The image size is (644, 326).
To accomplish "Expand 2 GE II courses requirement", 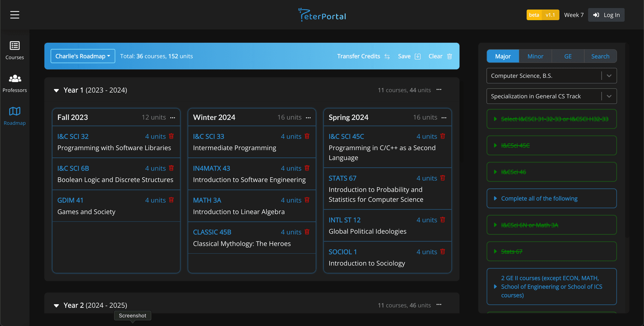I will click(552, 287).
